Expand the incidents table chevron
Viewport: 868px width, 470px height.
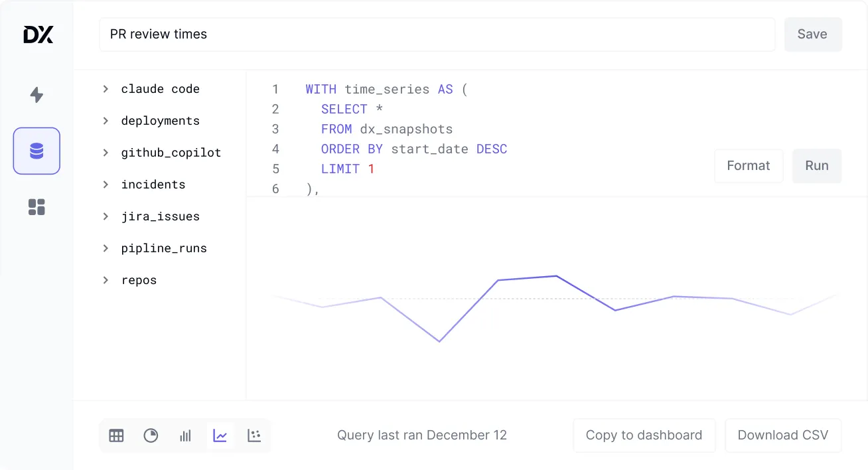click(x=106, y=184)
